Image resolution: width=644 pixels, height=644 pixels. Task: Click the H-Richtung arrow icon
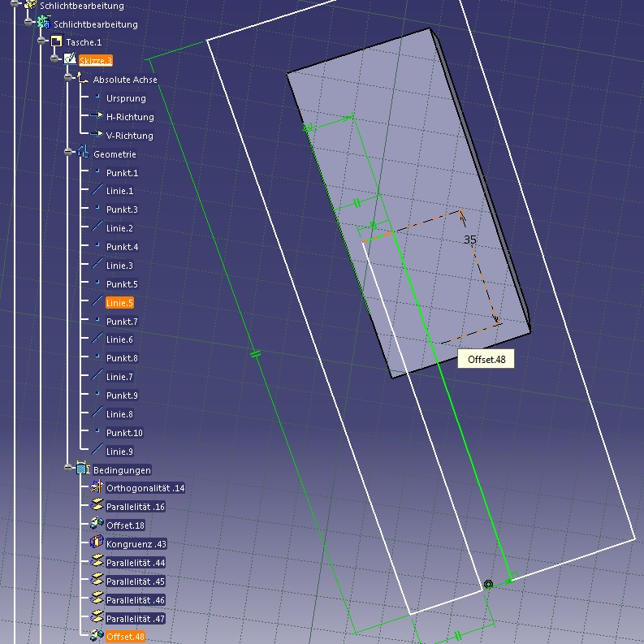click(97, 116)
